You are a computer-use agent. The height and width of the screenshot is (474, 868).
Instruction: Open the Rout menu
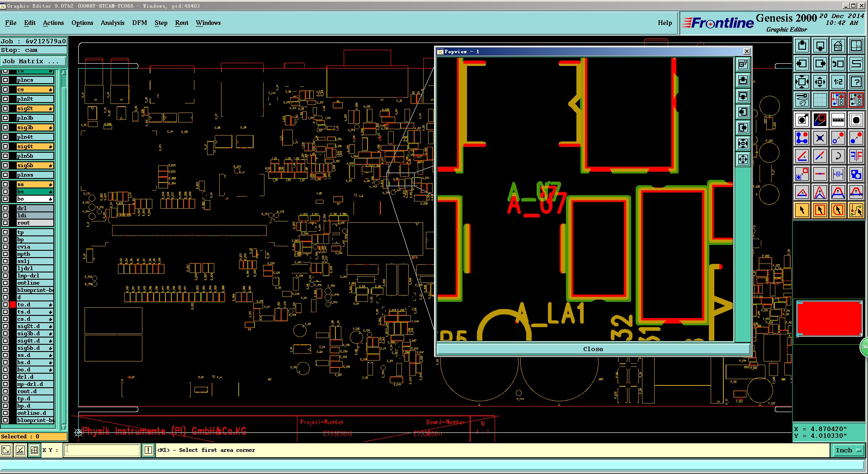(182, 23)
